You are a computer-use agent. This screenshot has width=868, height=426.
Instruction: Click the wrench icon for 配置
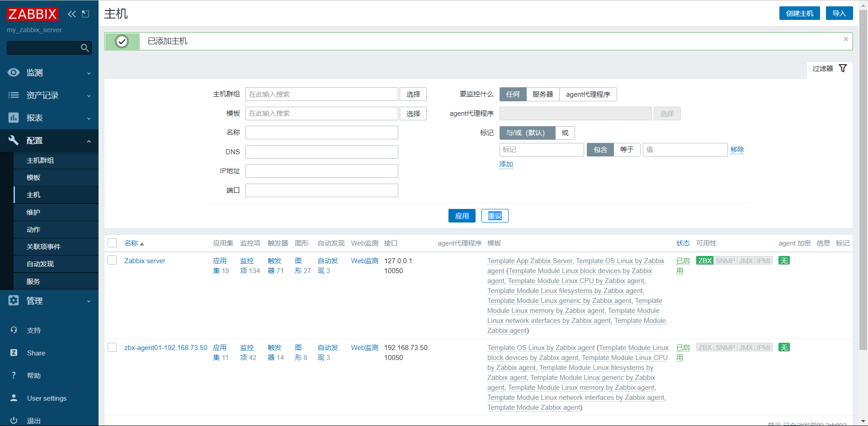pyautogui.click(x=14, y=140)
